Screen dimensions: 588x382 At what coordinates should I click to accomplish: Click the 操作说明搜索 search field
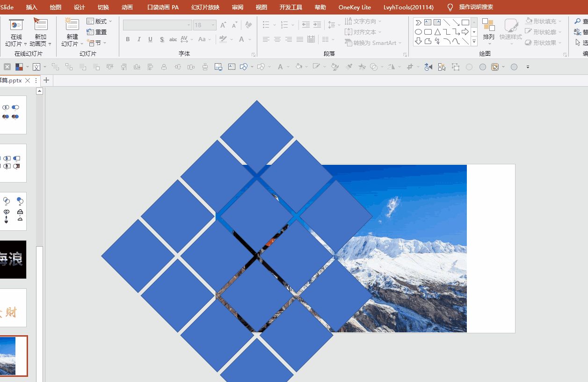pos(476,7)
